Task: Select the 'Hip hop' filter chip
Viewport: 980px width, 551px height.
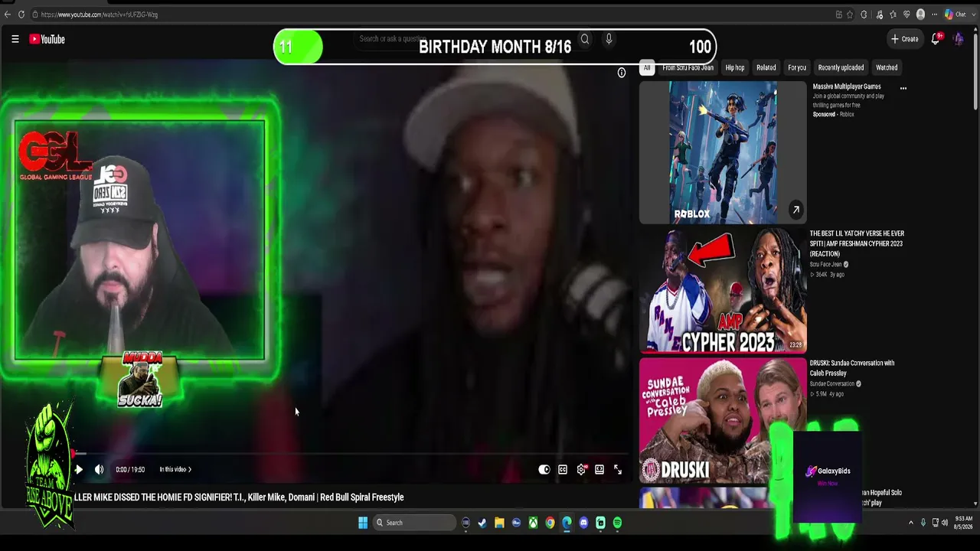Action: [735, 67]
